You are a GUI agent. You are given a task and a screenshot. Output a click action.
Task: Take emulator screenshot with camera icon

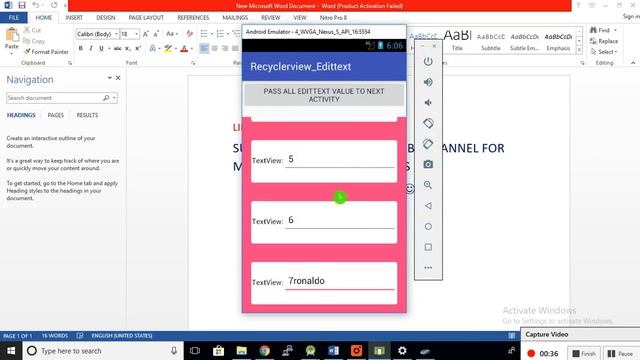point(428,164)
